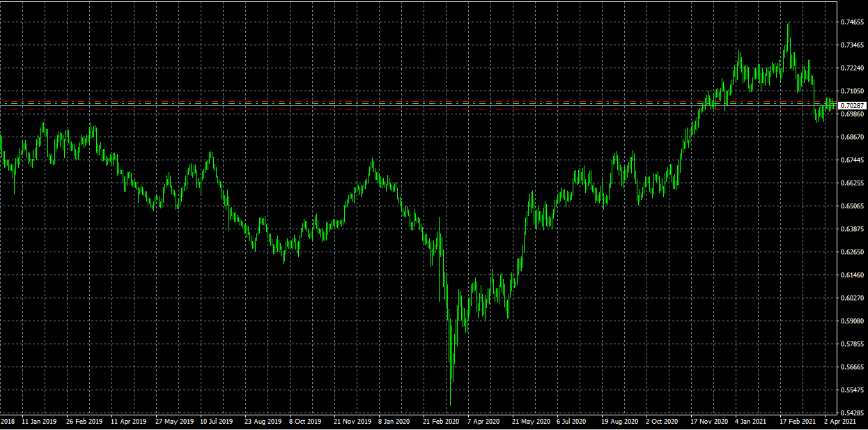Screen dimensions: 868x430
Task: Select the 7 Apr 2020 date label
Action: pyautogui.click(x=483, y=422)
